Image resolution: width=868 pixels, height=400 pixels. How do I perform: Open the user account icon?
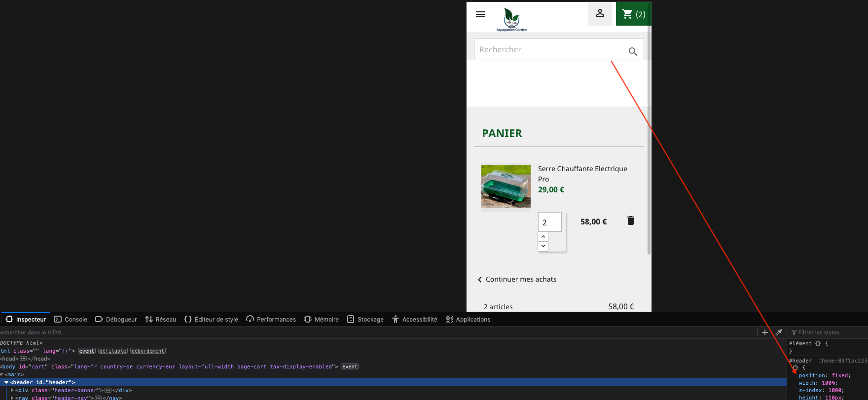point(600,13)
